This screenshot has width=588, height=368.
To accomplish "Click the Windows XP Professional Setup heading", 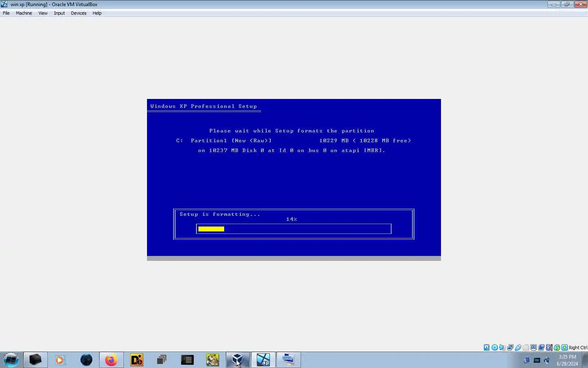I will coord(203,106).
